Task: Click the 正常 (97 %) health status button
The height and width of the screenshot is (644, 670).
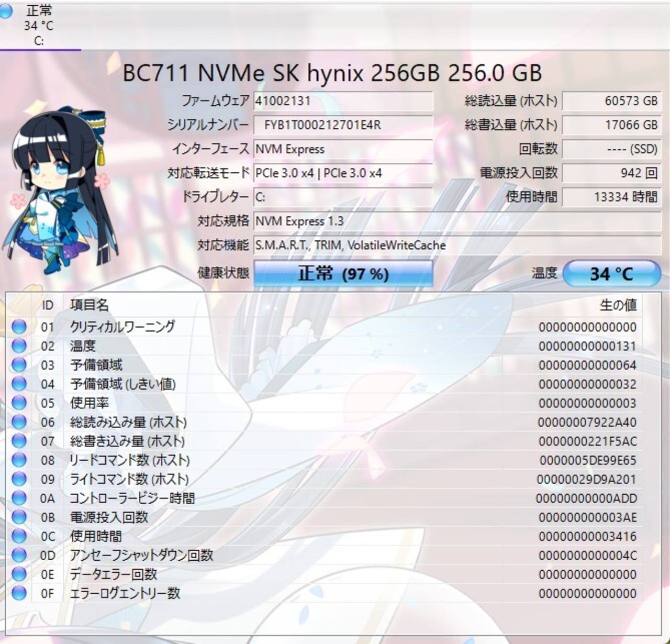Action: tap(343, 273)
